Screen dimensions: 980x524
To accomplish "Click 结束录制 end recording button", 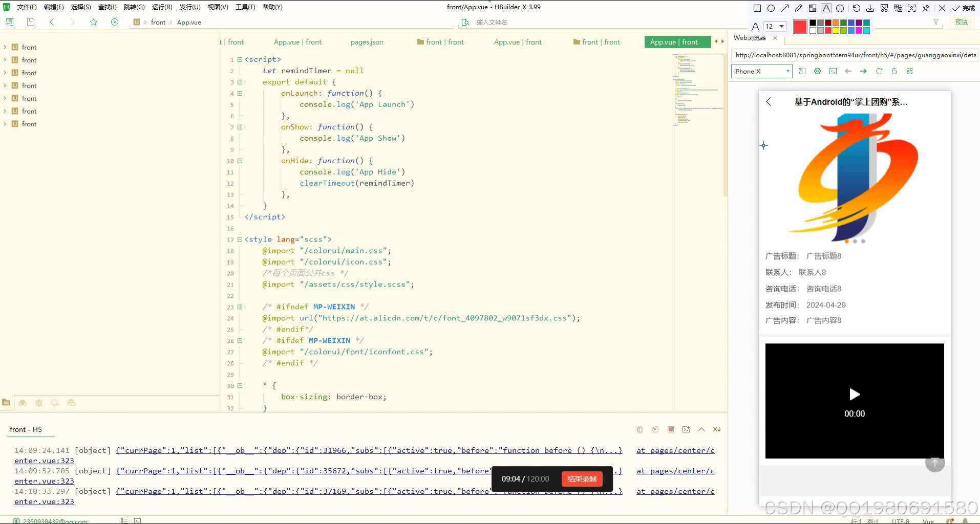I will [x=582, y=479].
